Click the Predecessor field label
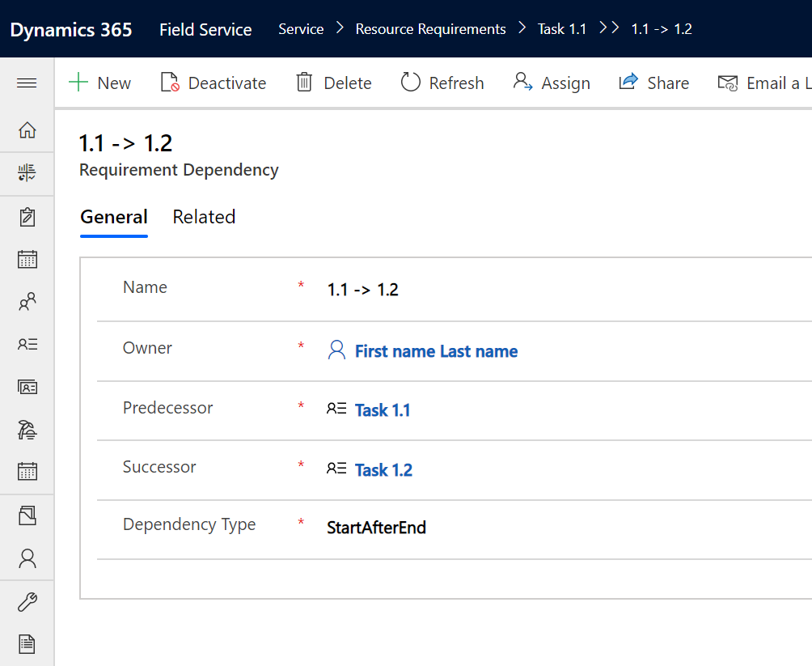Image resolution: width=812 pixels, height=666 pixels. click(167, 408)
